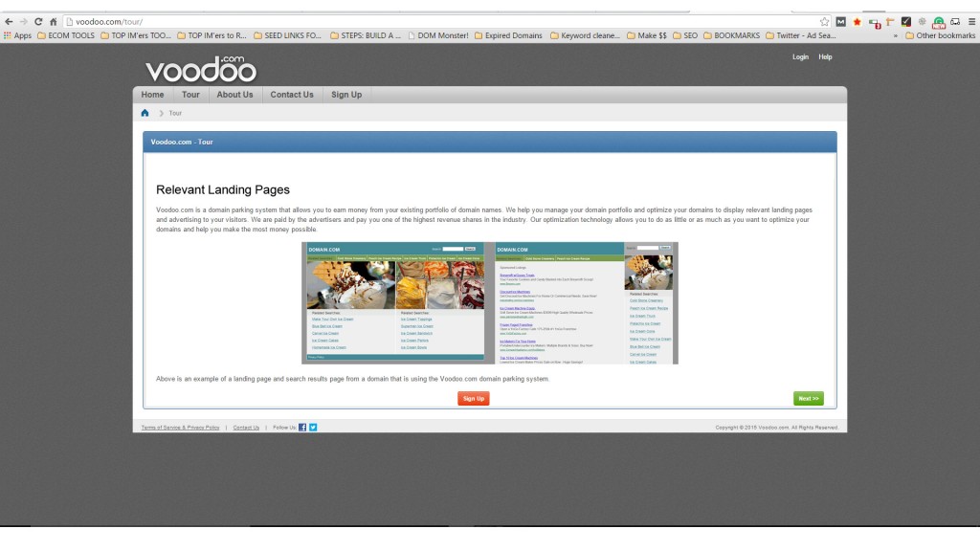The width and height of the screenshot is (980, 551).
Task: Open the M extension icon
Action: [840, 22]
